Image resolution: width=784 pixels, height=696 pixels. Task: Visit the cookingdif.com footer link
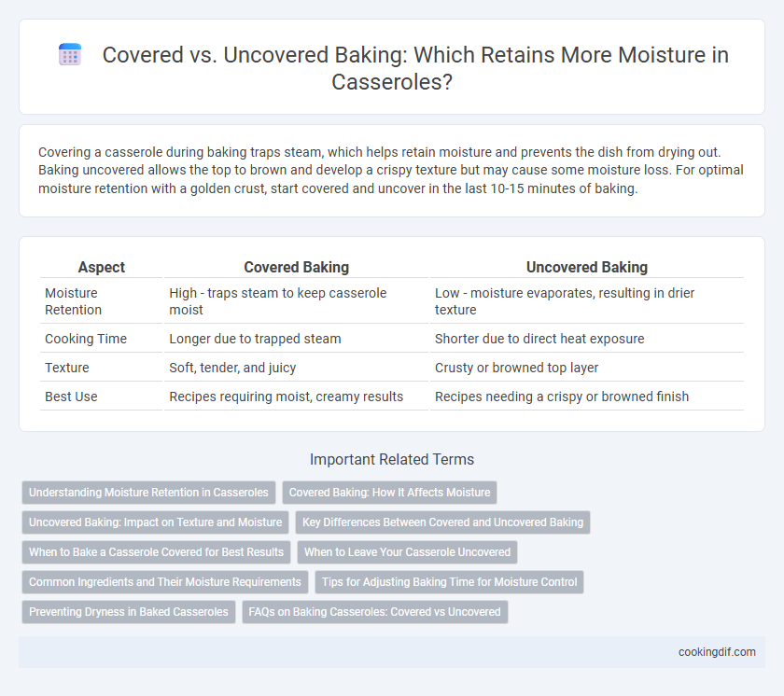point(717,652)
